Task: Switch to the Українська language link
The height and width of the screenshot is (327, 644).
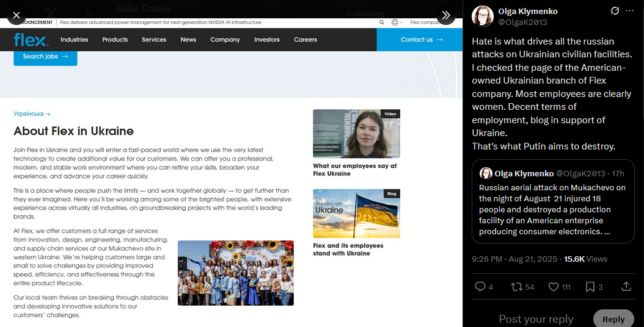Action: point(32,114)
